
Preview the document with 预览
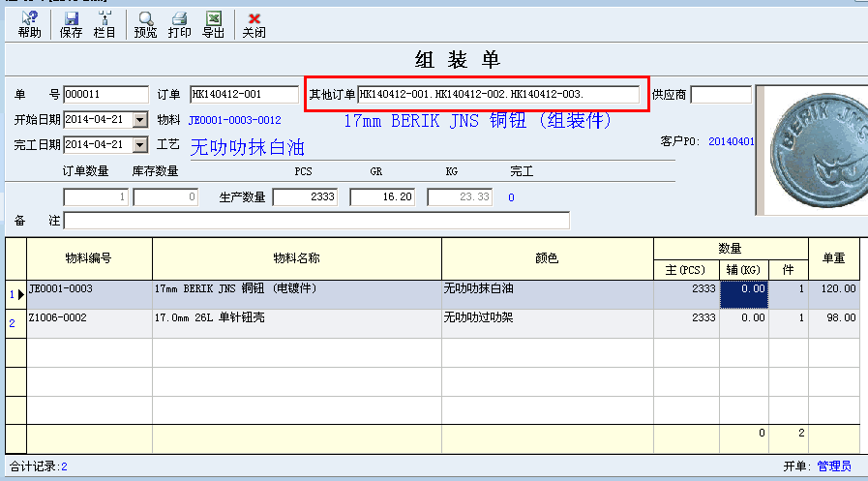pos(145,25)
